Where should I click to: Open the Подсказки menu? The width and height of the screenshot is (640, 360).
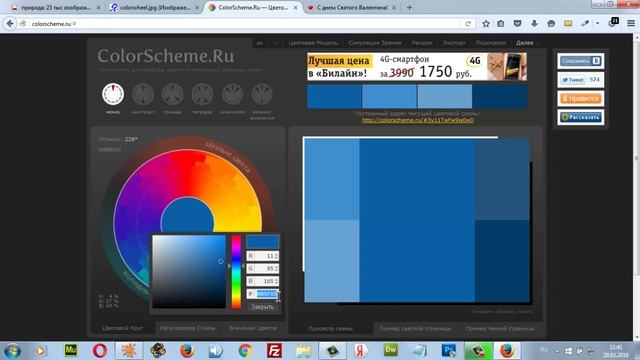(x=491, y=43)
